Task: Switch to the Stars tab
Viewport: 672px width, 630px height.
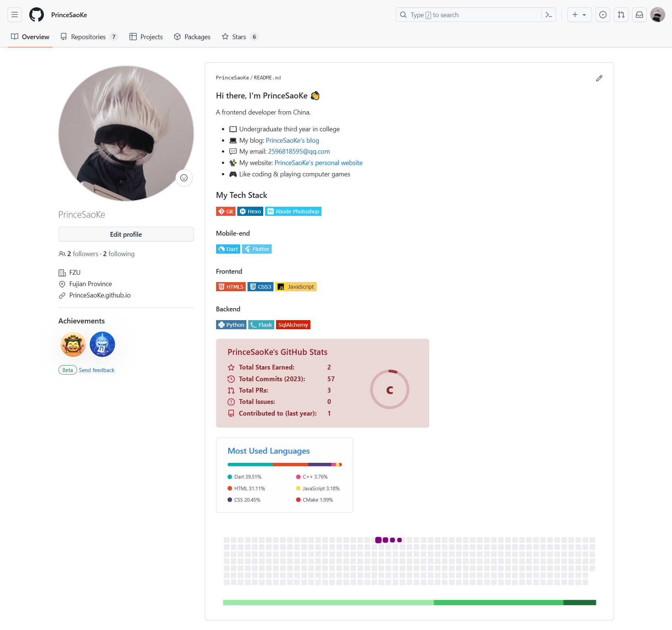Action: [240, 37]
